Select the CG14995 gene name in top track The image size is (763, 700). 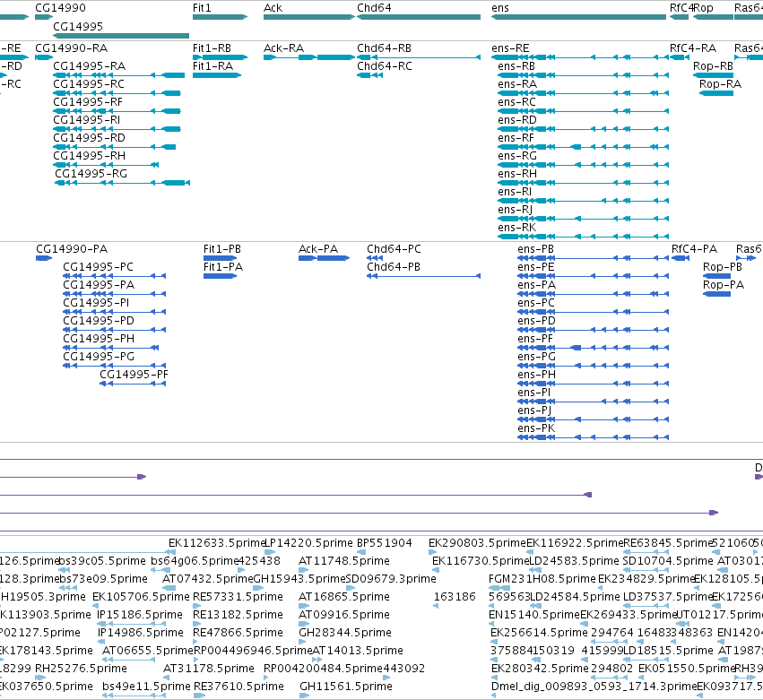click(78, 26)
